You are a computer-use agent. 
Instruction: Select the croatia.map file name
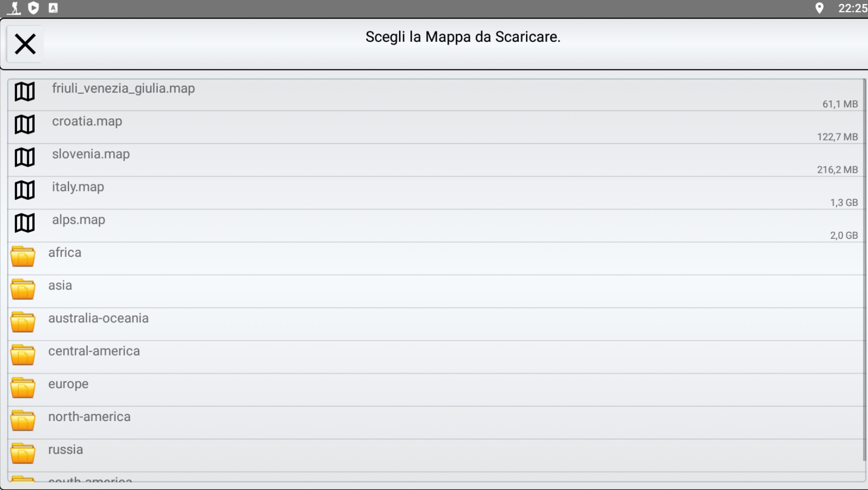click(x=87, y=121)
